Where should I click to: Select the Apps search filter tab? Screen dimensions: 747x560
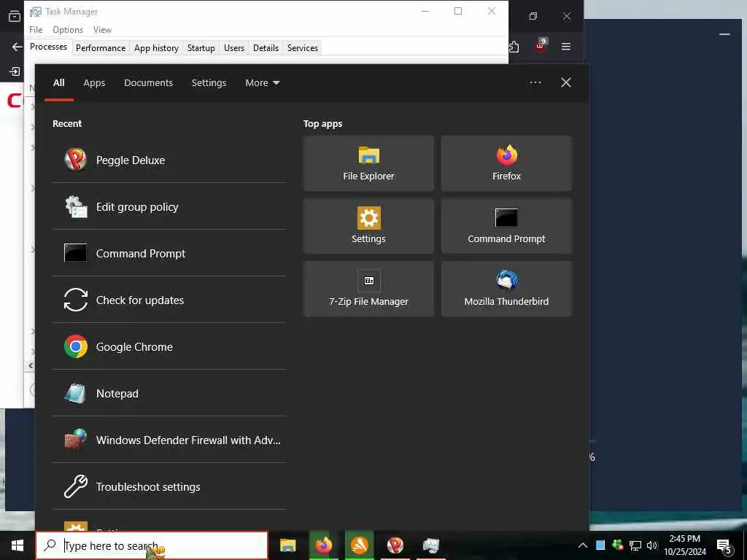point(94,83)
